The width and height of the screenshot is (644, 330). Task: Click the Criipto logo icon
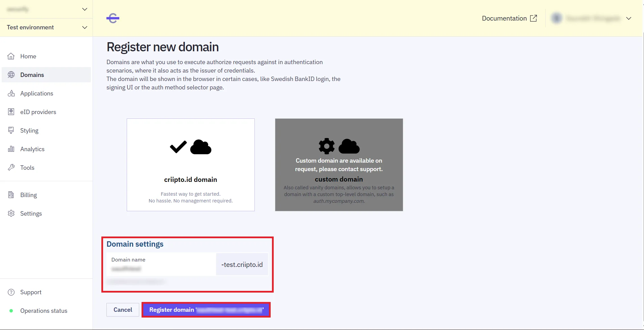(x=113, y=18)
